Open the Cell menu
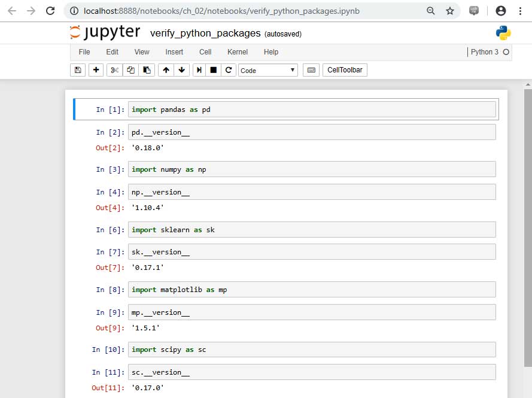Viewport: 532px width, 398px height. 205,52
